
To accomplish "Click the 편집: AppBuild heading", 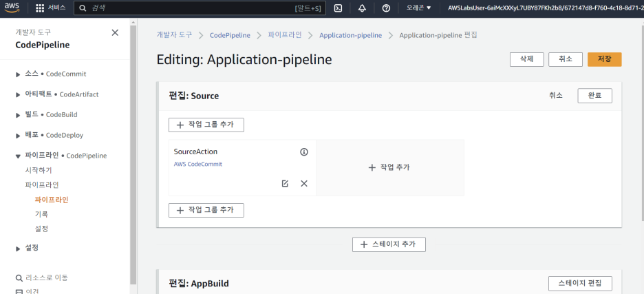I will [x=199, y=284].
